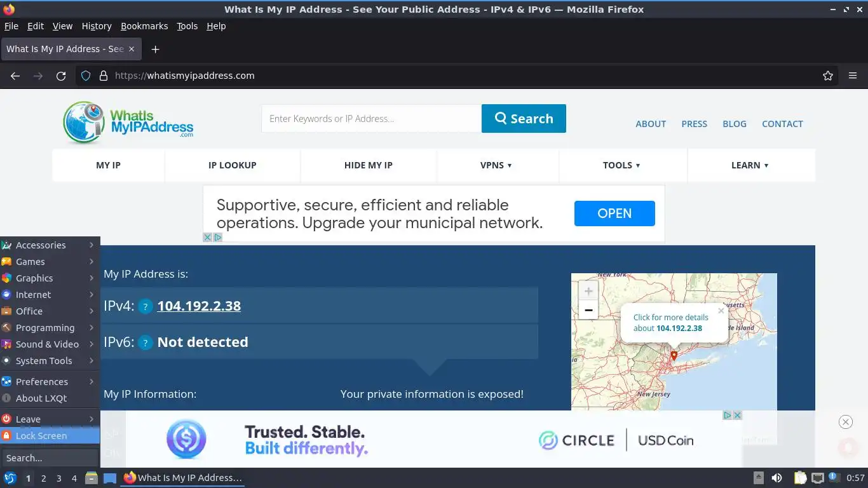Expand the VPNS dropdown in site navigation
Image resolution: width=868 pixels, height=488 pixels.
[496, 165]
